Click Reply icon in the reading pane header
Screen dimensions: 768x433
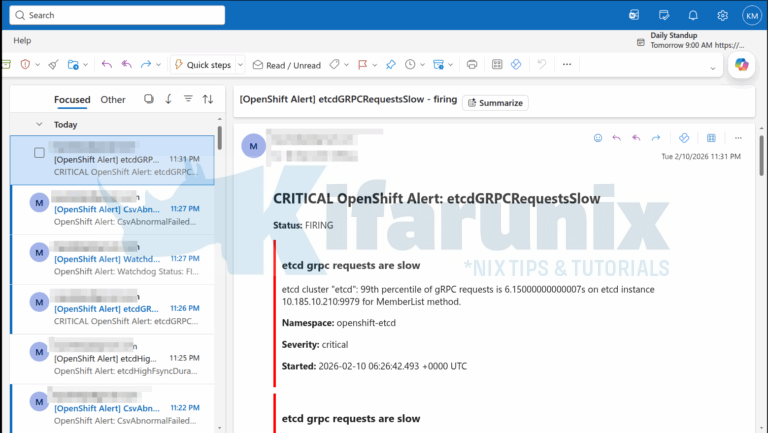(617, 138)
